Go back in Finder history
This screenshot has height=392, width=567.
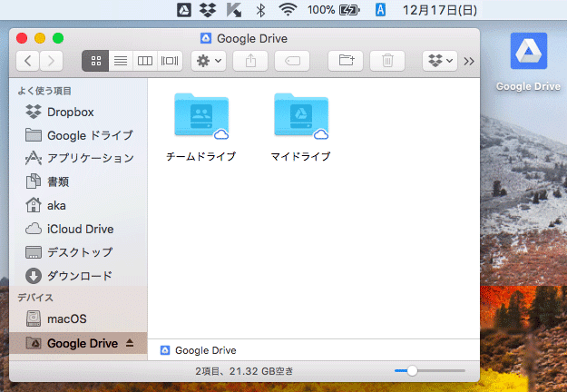28,61
